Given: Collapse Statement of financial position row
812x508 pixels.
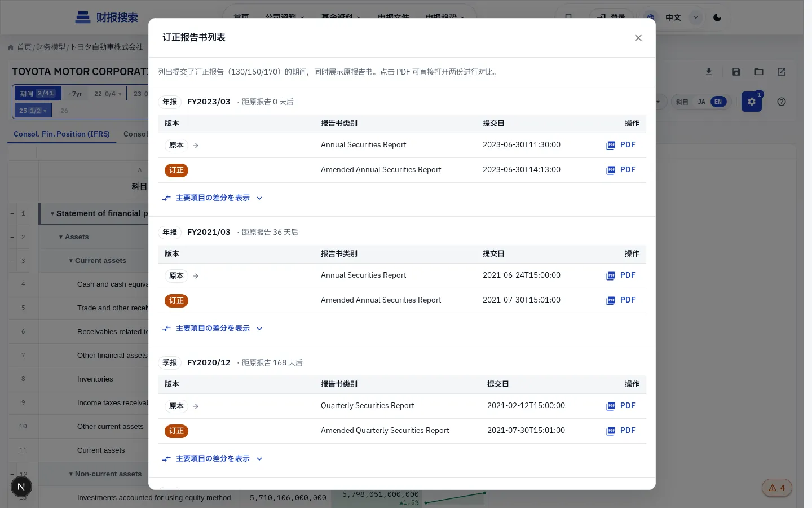Looking at the screenshot, I should click(x=52, y=214).
